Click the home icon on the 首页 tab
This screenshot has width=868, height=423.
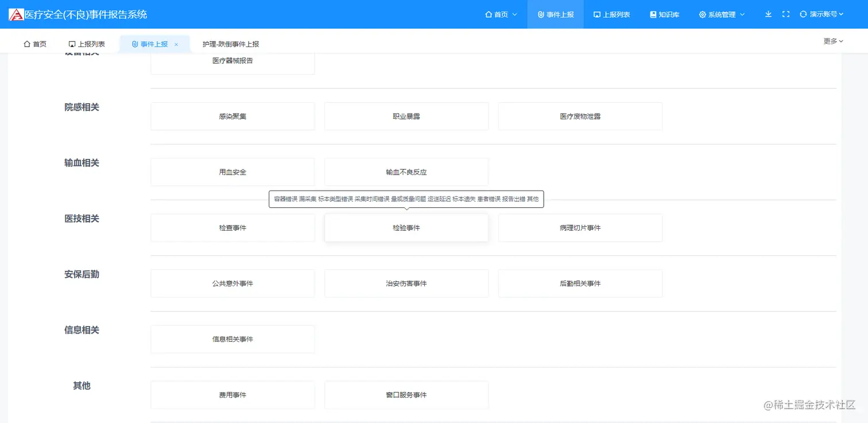pos(27,44)
